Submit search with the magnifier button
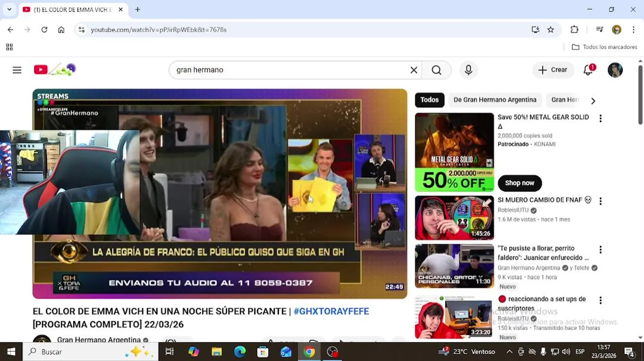The width and height of the screenshot is (644, 361). coord(436,70)
